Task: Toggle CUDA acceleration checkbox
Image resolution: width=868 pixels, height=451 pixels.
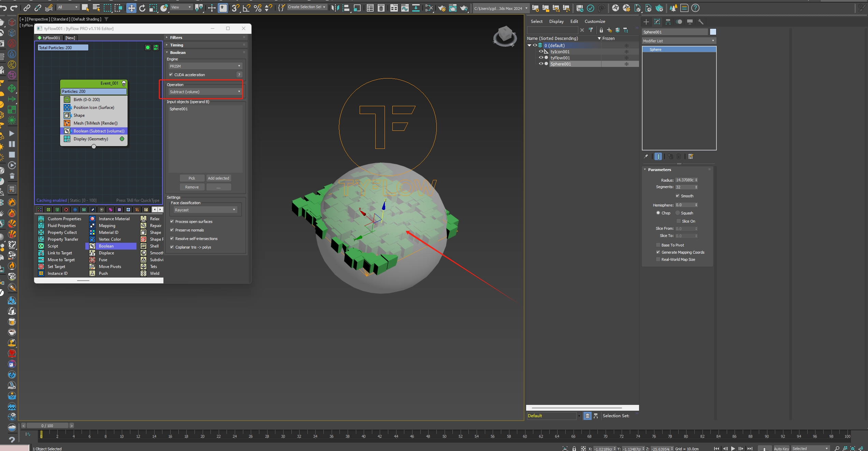Action: [171, 74]
